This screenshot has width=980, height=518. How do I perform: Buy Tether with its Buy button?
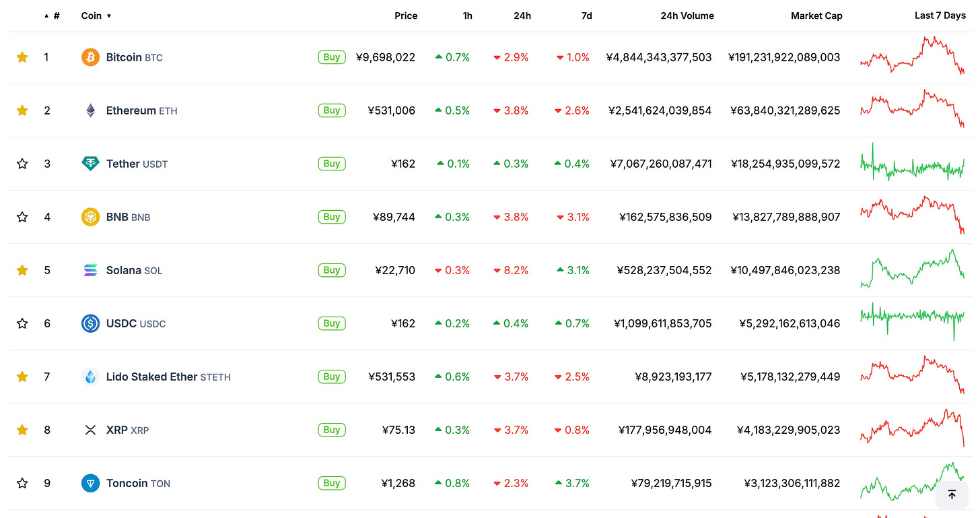[x=332, y=164]
